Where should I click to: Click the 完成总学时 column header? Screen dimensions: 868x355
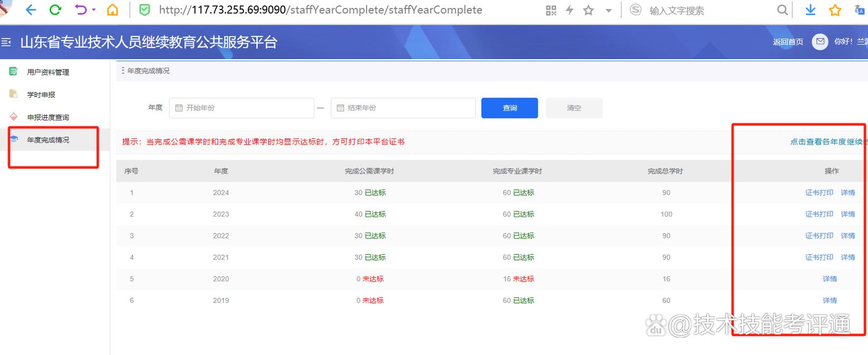click(666, 171)
